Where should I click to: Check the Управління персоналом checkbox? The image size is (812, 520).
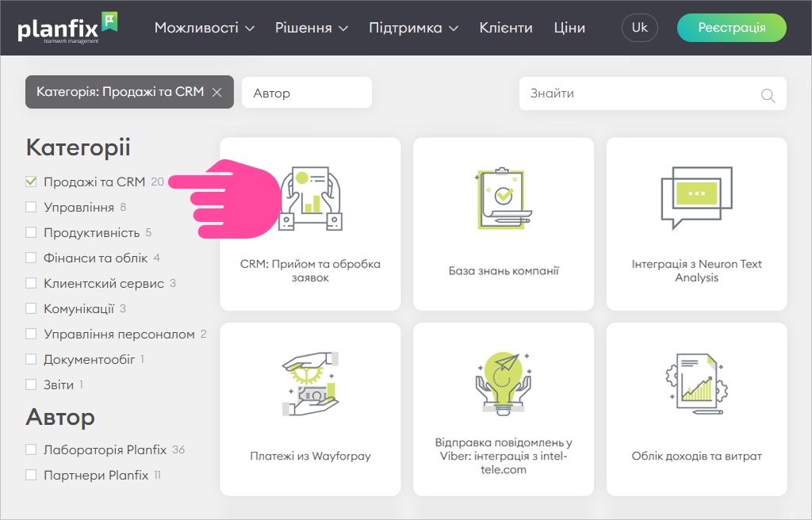pyautogui.click(x=31, y=334)
